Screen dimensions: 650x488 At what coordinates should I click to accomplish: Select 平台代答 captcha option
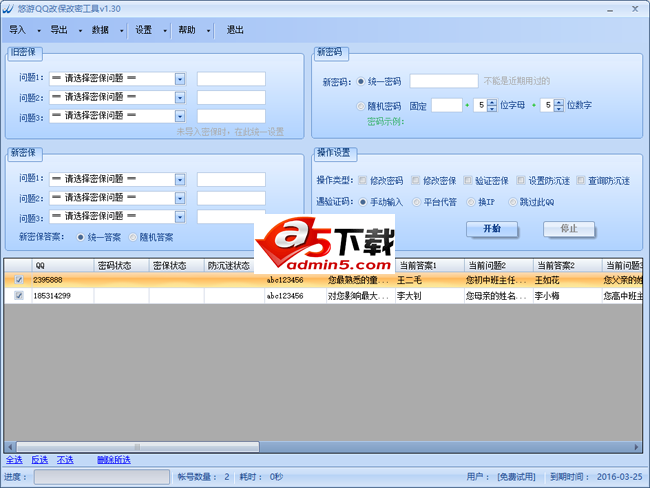(x=416, y=202)
